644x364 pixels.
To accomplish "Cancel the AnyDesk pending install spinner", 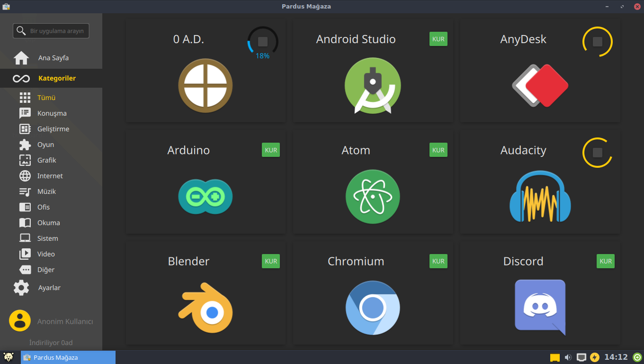I will pyautogui.click(x=598, y=41).
